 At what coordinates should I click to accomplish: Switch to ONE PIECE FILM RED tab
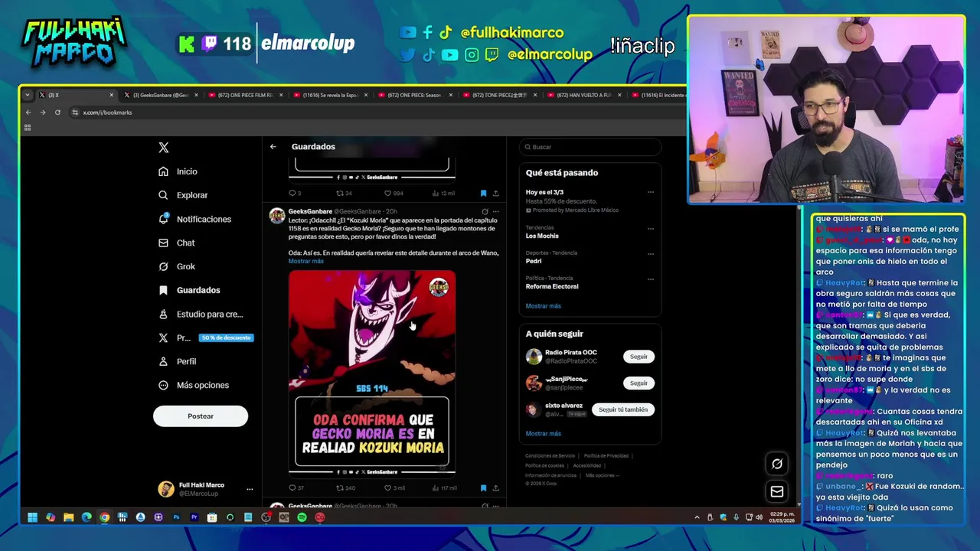click(x=245, y=95)
